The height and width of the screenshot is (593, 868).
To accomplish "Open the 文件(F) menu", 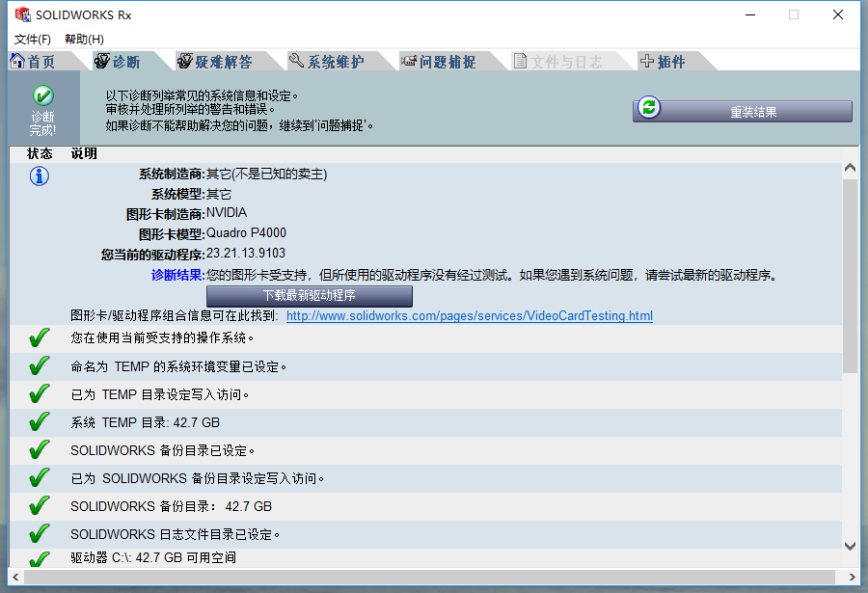I will point(32,40).
